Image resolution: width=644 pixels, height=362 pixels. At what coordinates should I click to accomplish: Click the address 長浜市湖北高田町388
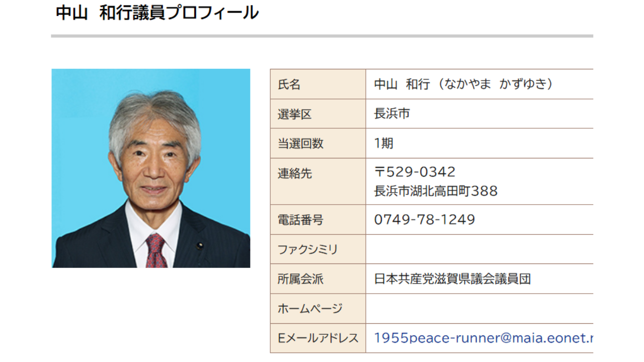(435, 191)
